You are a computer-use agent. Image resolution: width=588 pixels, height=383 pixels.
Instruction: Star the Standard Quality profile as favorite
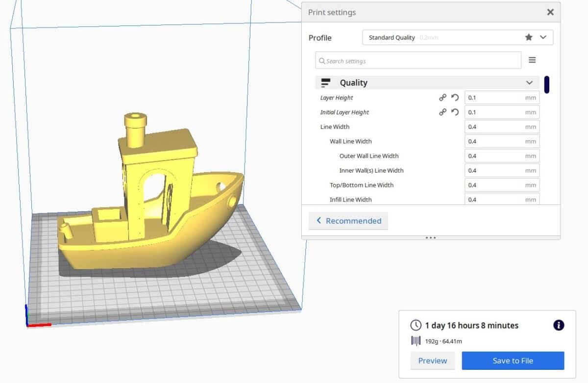[x=528, y=37]
